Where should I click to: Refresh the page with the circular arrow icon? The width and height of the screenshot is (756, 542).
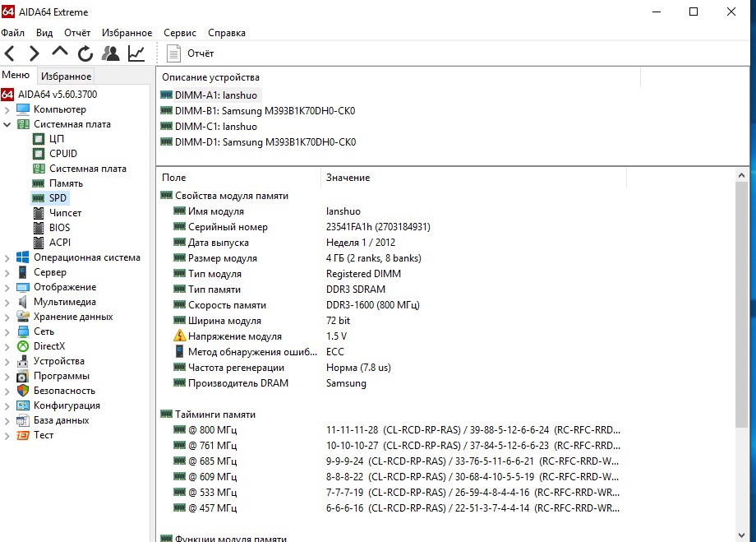click(x=85, y=53)
